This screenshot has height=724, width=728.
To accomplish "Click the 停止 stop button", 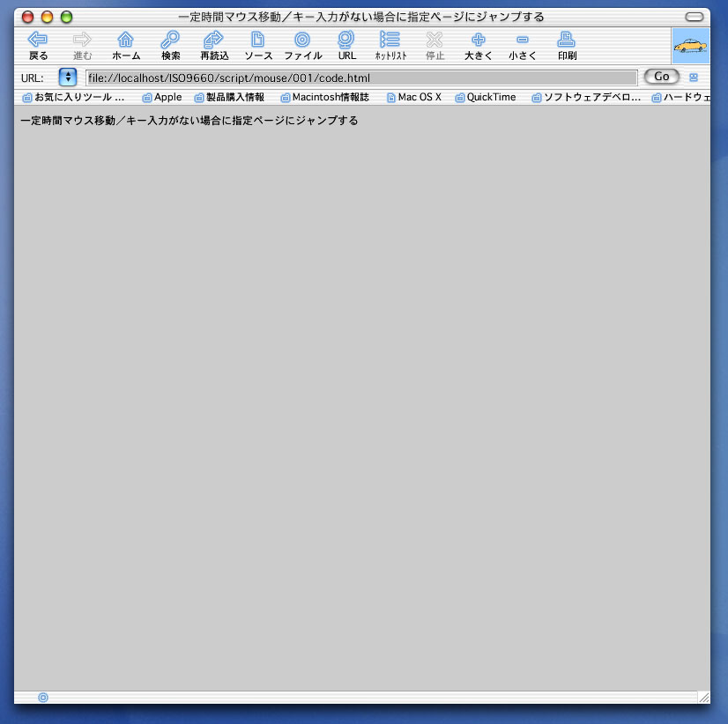I will click(435, 46).
